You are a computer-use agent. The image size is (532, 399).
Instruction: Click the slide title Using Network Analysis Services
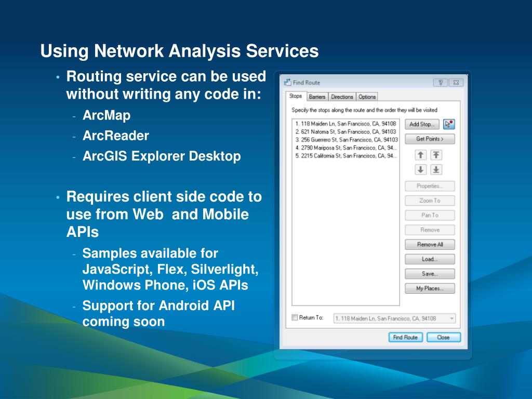pyautogui.click(x=179, y=51)
